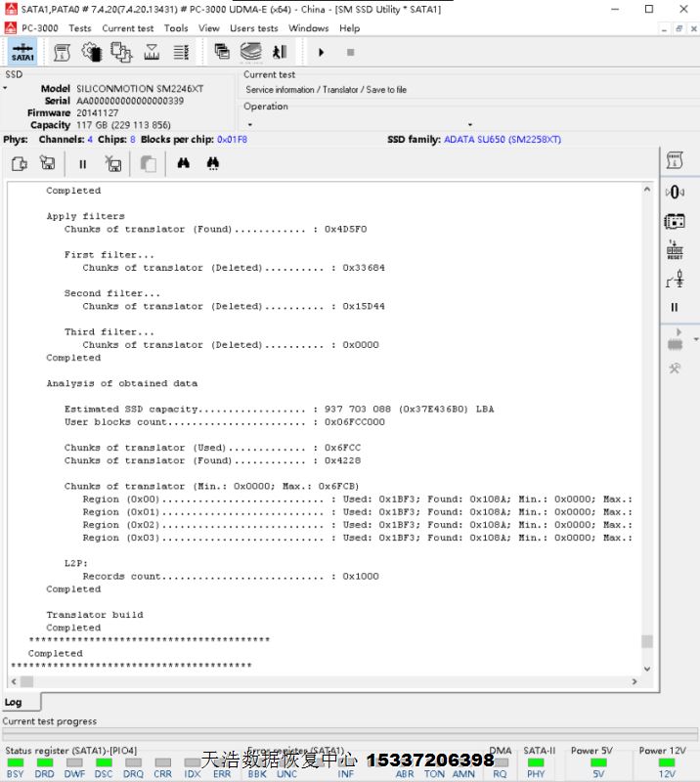Switch to the Log tab
700x782 pixels.
coord(14,702)
